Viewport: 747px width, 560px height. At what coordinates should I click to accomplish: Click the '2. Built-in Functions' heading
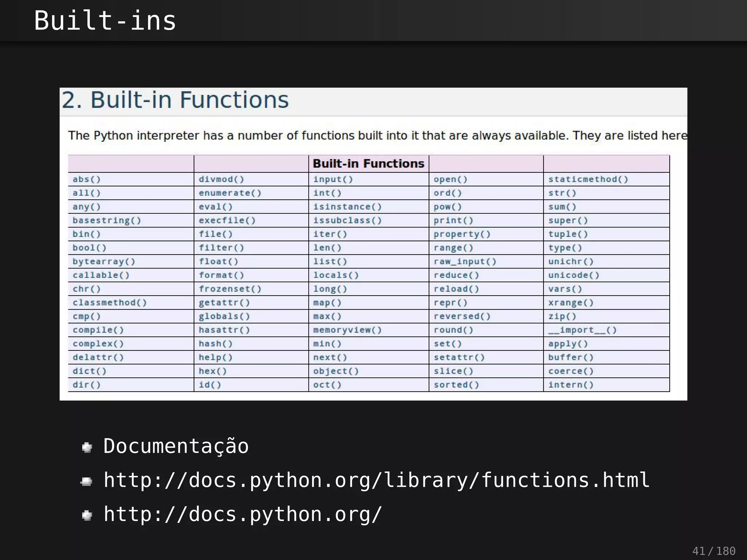pyautogui.click(x=175, y=100)
